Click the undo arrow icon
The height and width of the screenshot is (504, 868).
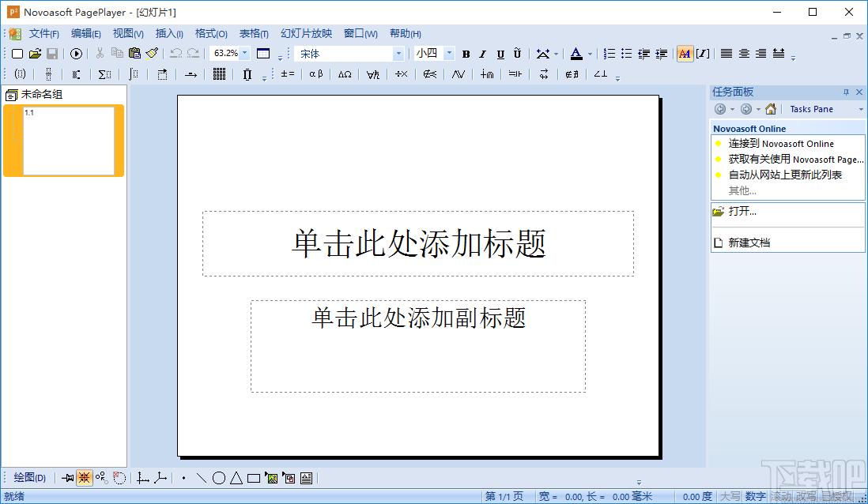pyautogui.click(x=176, y=53)
